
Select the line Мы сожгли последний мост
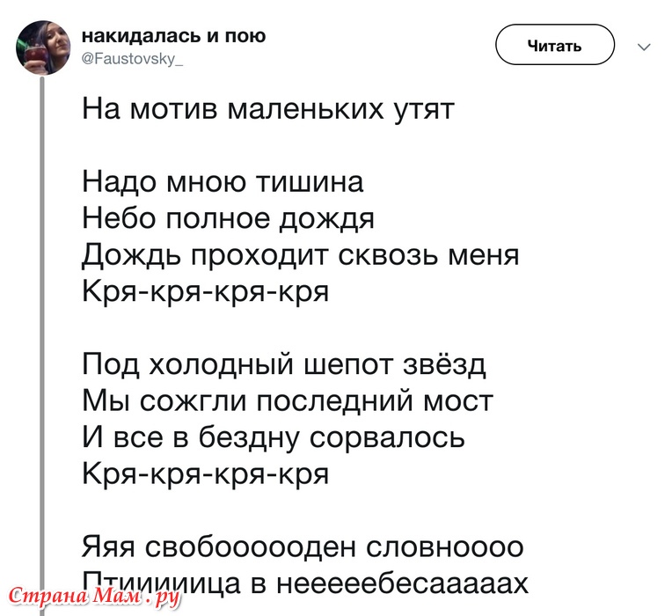288,400
